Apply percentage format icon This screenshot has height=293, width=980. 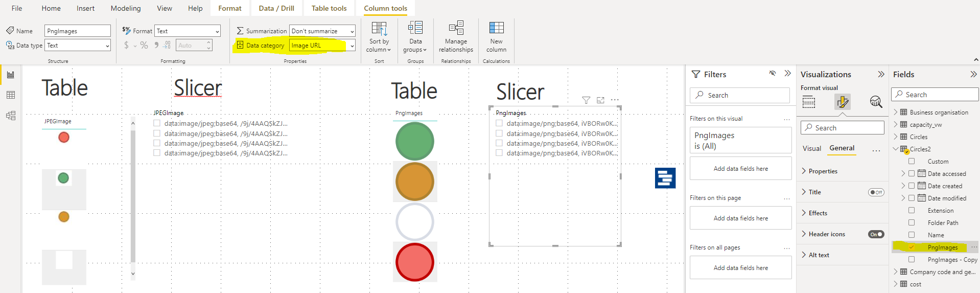pyautogui.click(x=144, y=46)
